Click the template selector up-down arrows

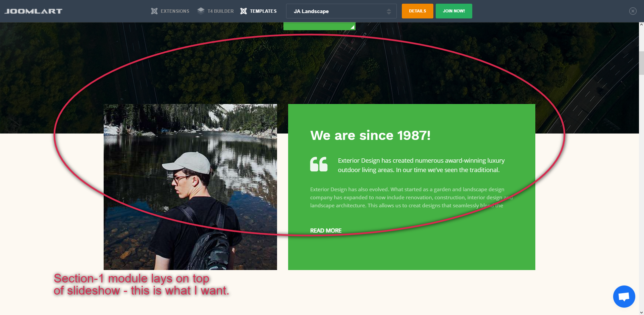(x=389, y=11)
